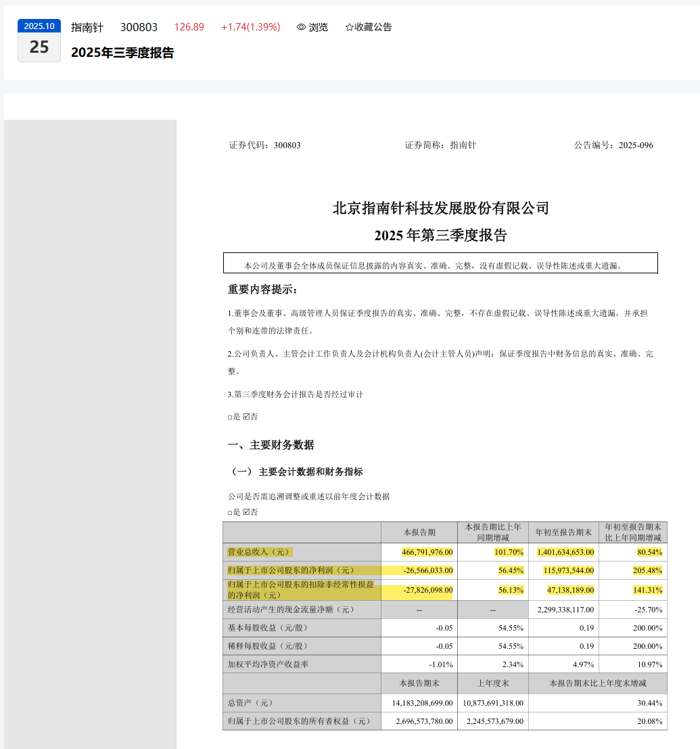
Task: Click the value -26,566,033.00
Action: [x=428, y=570]
